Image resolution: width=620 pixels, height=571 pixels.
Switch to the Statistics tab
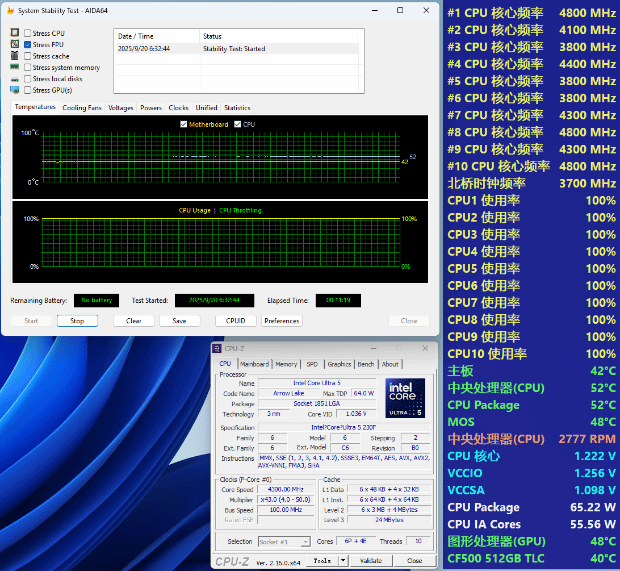coord(237,108)
